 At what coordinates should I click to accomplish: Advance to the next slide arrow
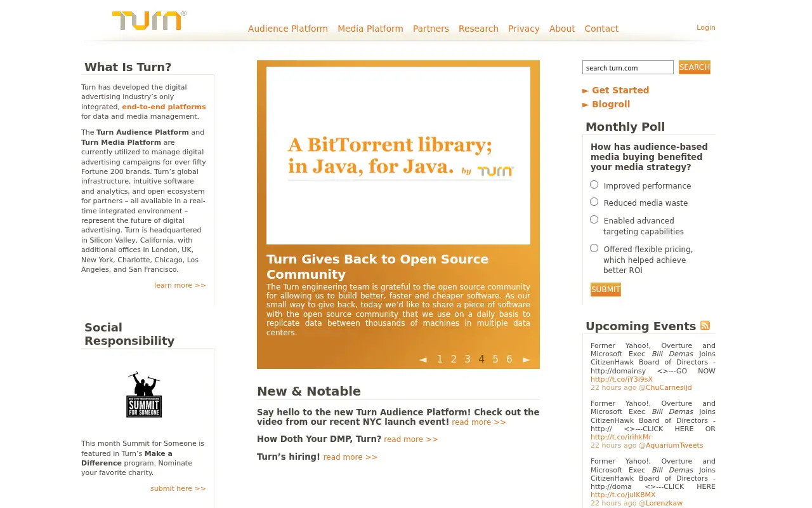[x=526, y=359]
